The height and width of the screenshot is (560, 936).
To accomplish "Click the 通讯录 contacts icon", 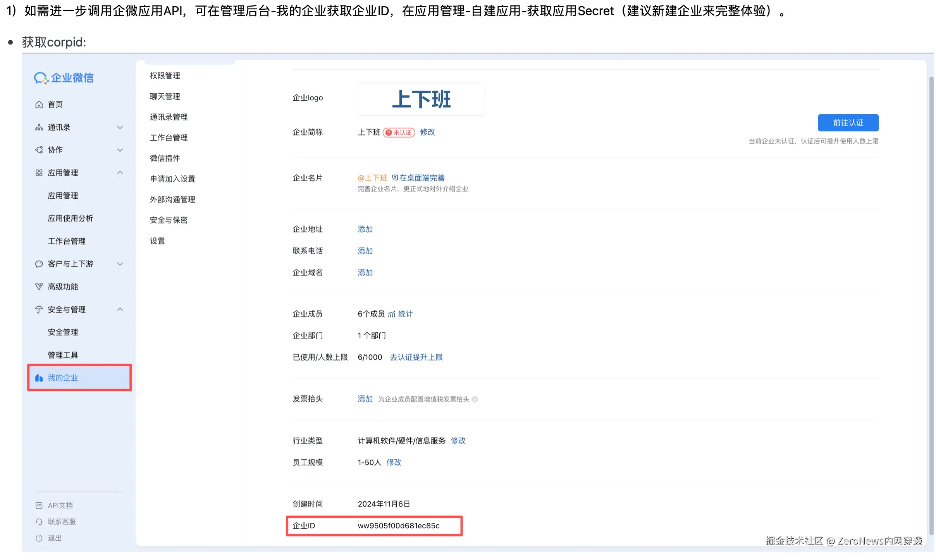I will [39, 127].
